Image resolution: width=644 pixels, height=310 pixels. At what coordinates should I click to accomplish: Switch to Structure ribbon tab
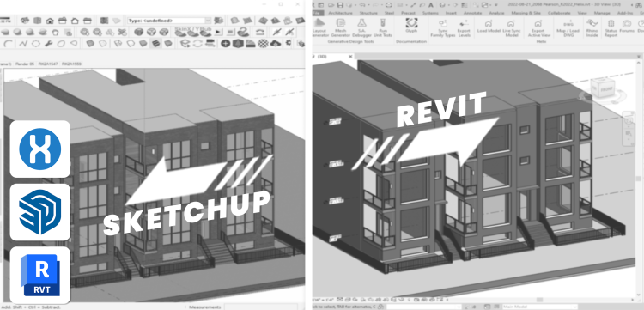(368, 13)
